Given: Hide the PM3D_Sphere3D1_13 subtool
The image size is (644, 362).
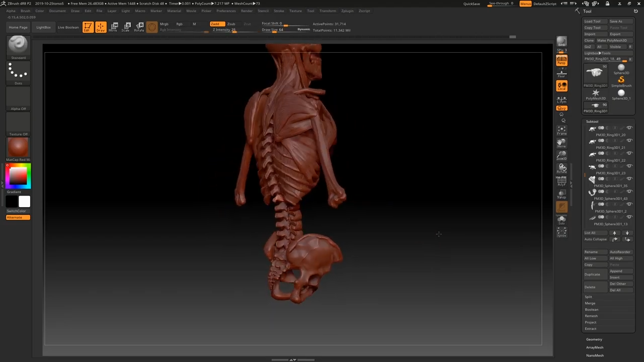Looking at the screenshot, I should [629, 217].
